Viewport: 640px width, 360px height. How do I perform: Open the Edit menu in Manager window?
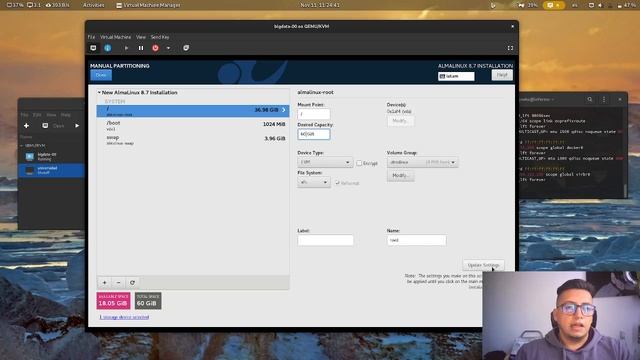pos(37,115)
